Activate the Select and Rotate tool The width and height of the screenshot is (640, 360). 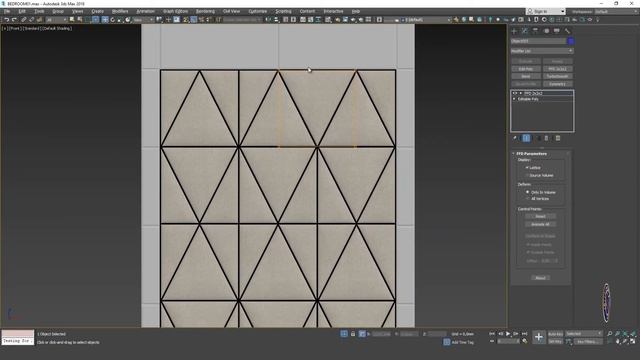point(113,20)
